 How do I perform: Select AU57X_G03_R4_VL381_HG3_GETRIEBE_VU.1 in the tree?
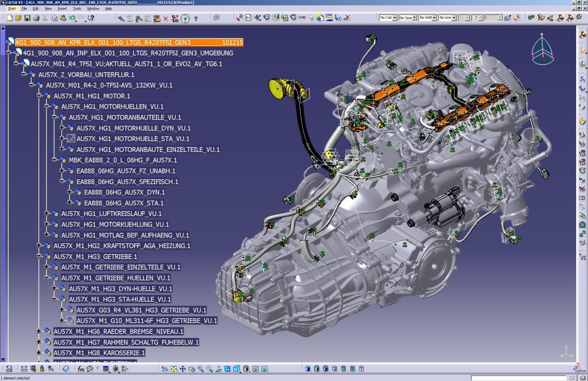(142, 310)
